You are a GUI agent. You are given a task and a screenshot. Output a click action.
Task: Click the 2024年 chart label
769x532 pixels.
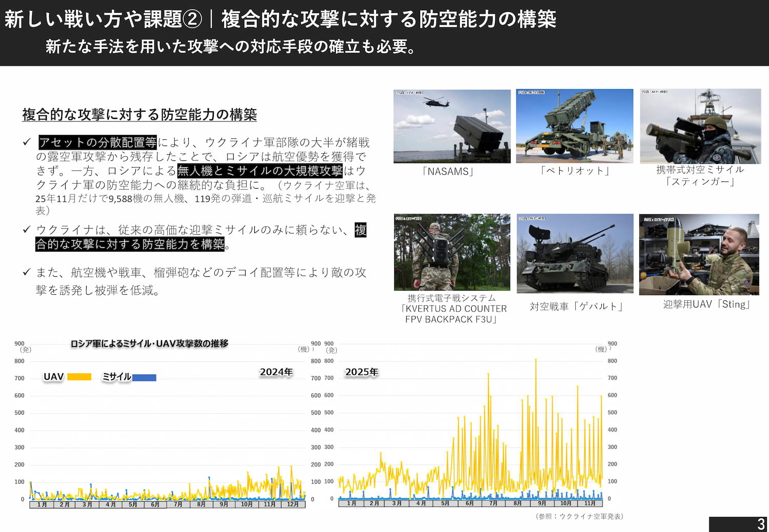[x=276, y=372]
